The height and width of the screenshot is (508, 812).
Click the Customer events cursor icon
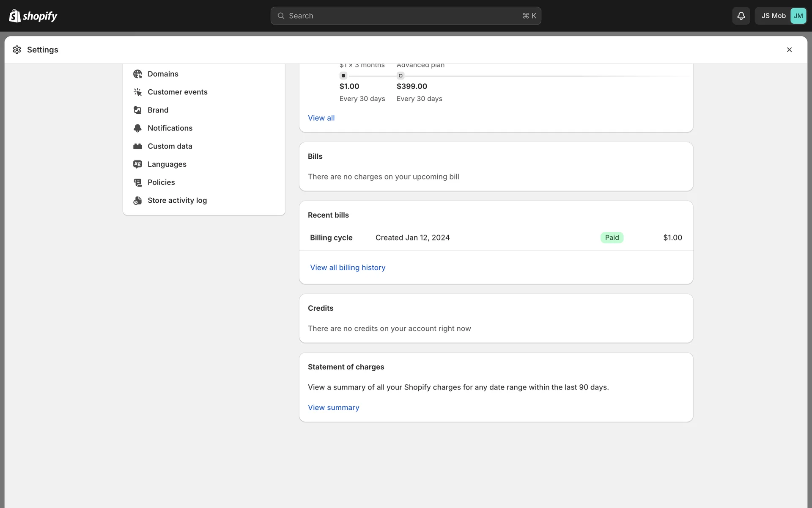coord(137,92)
